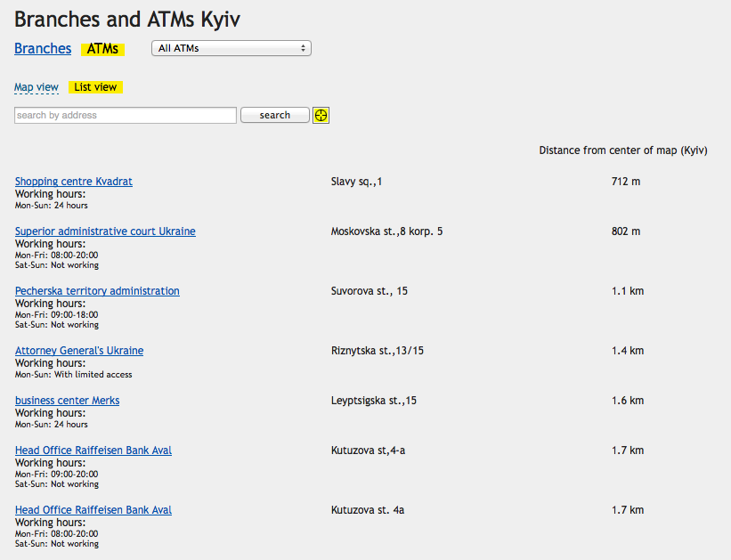Open second Head Office Raiffeisen Bank Aval link
Viewport: 731px width, 560px height.
coord(93,510)
